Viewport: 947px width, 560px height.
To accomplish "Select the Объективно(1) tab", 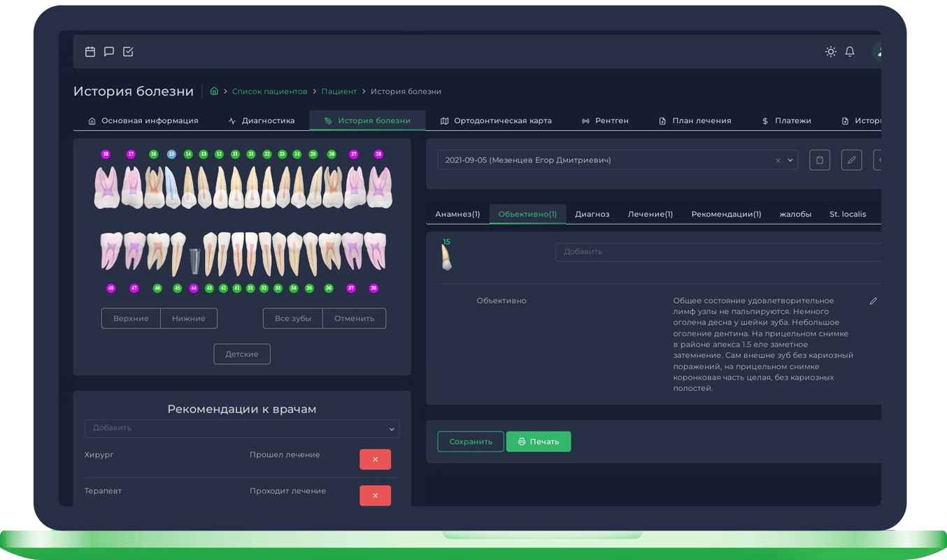I will (528, 214).
